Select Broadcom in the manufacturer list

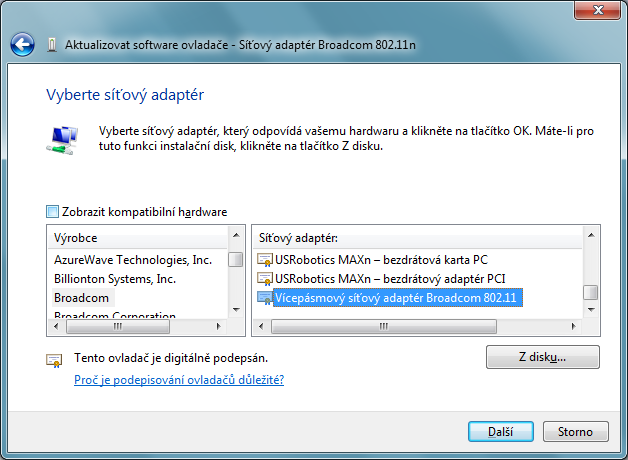click(x=82, y=298)
